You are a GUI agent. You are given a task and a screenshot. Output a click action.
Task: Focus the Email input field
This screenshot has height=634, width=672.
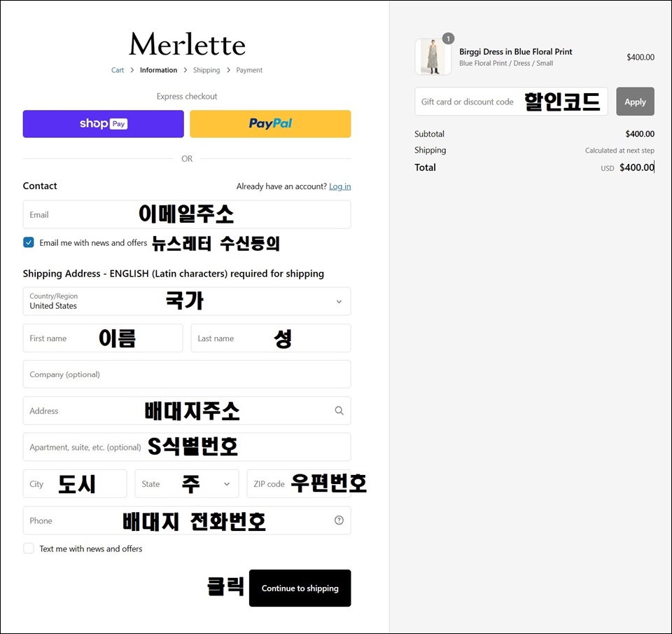coord(187,214)
